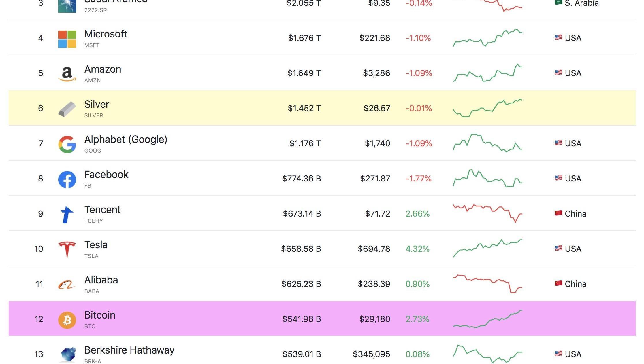Click Silver price $26.57
The width and height of the screenshot is (644, 364).
coord(377,108)
